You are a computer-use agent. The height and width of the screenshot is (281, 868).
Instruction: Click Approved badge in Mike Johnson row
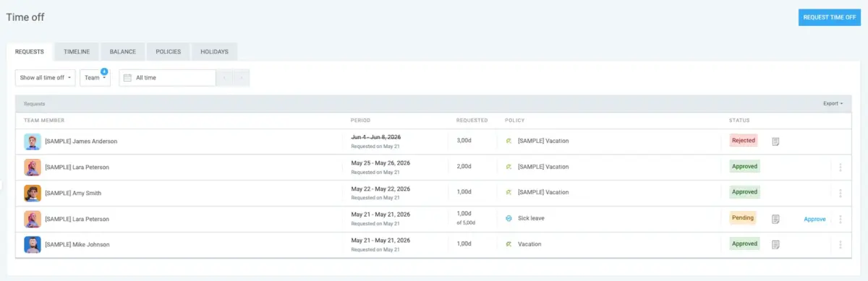[x=744, y=244]
